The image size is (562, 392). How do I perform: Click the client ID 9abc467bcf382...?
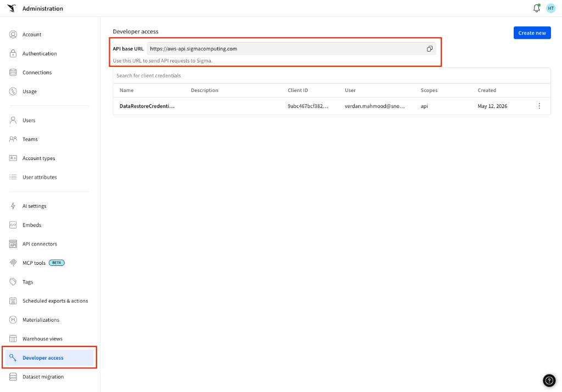(307, 106)
